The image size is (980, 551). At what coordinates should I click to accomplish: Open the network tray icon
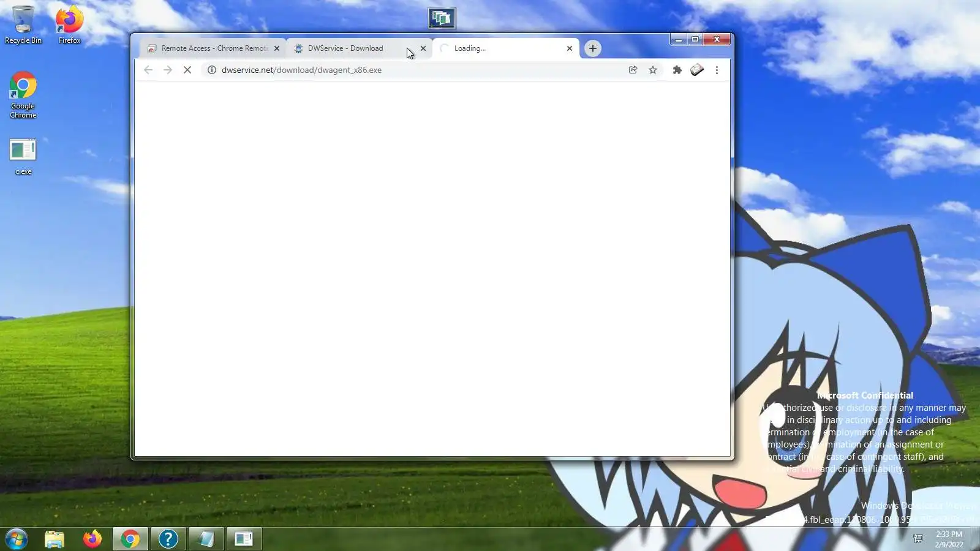coord(918,539)
